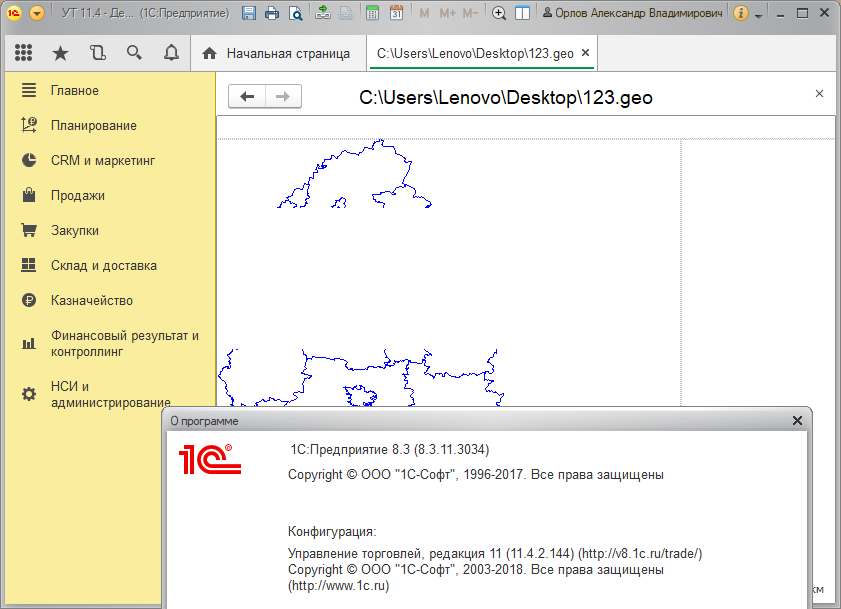841x609 pixels.
Task: Click the 1996-2017 copyright line
Action: [476, 475]
